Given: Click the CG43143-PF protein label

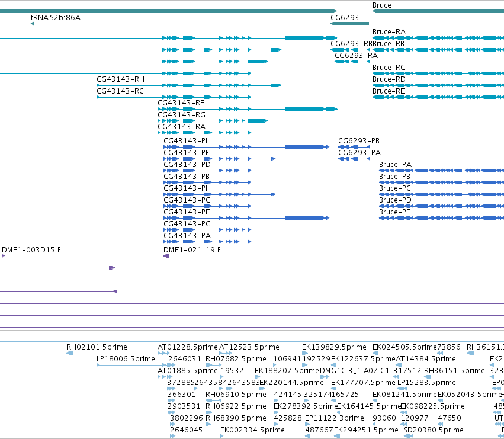Looking at the screenshot, I should 186,153.
